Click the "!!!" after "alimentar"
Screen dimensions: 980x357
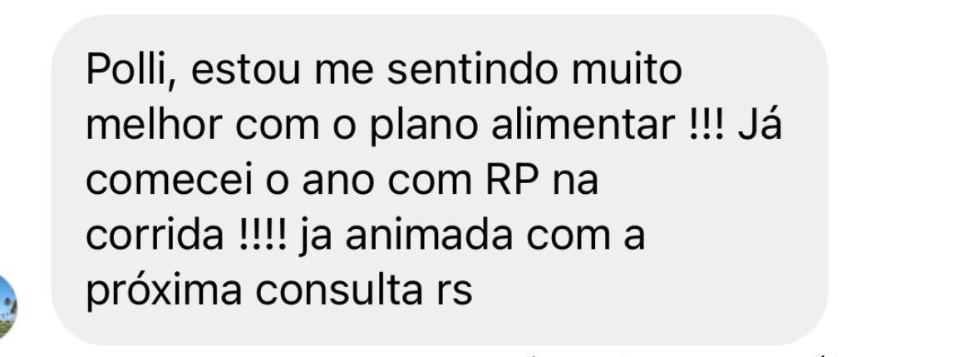click(x=705, y=126)
